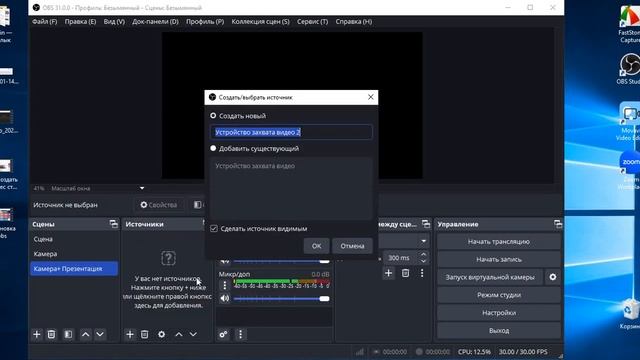Open the Справка (H) menu
This screenshot has width=640, height=360.
click(x=353, y=22)
